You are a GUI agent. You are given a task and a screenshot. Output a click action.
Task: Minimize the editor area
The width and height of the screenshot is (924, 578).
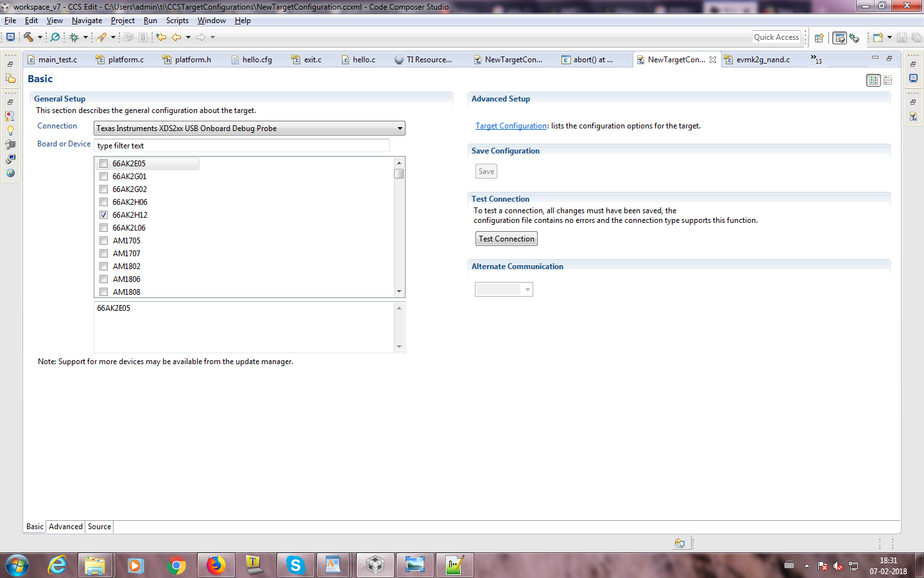(x=875, y=58)
